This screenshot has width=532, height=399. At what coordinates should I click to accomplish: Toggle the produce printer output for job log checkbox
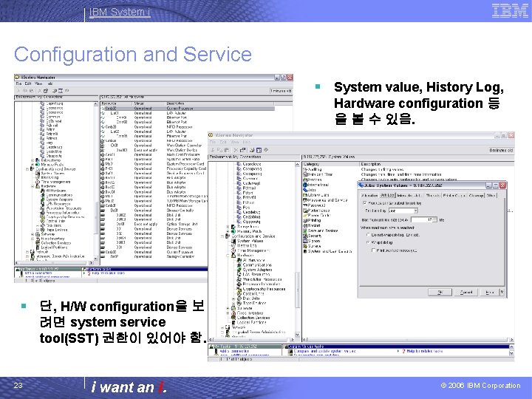365,203
